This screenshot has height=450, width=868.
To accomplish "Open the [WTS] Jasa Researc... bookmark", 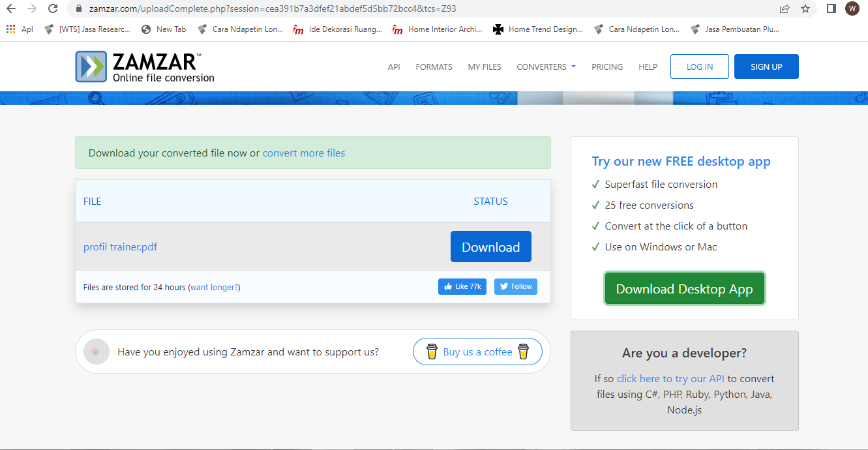I will pyautogui.click(x=87, y=29).
